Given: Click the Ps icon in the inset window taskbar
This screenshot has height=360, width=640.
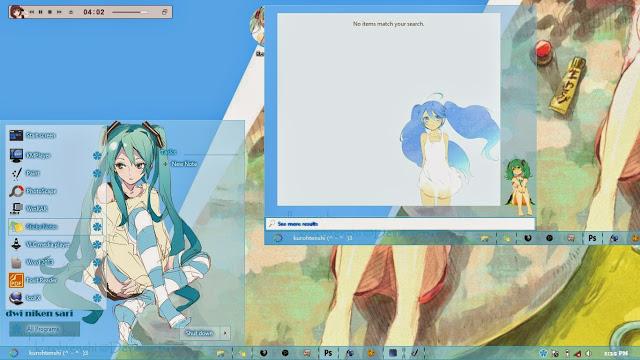Looking at the screenshot, I should (592, 238).
